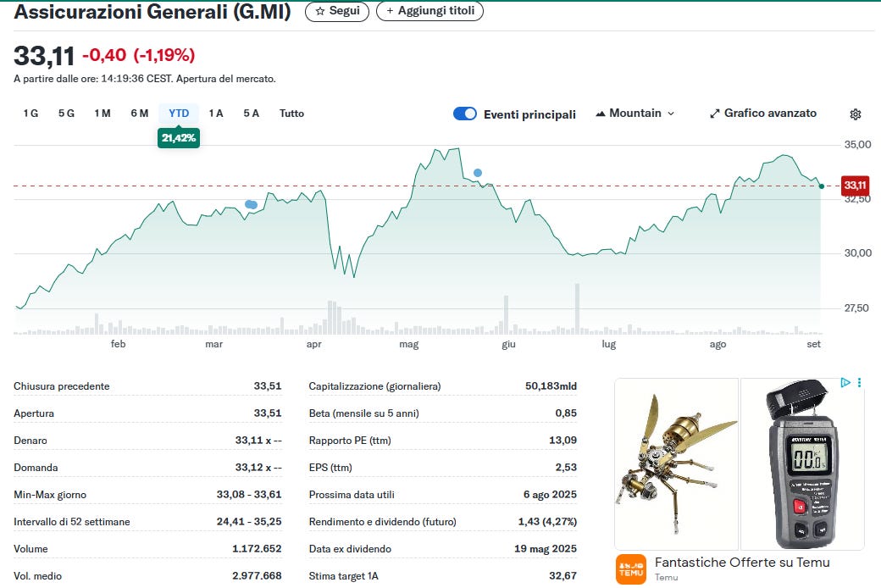Click the blue event marker near giu peak
Screen dimensions: 881x588
[x=478, y=173]
